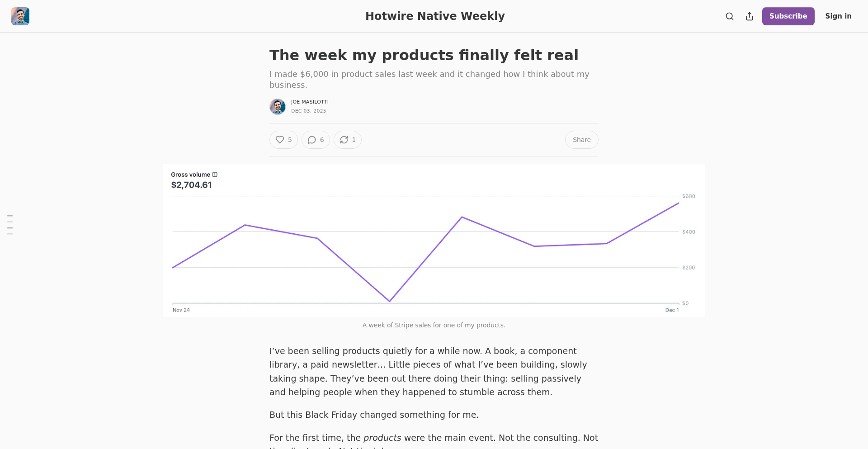
Task: Click the Share button beside reactions
Action: tap(581, 140)
